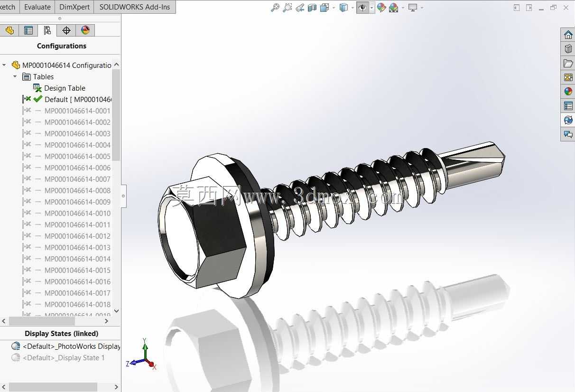Activate the <Default>_Display State 1 display state
Image resolution: width=575 pixels, height=392 pixels.
(64, 358)
